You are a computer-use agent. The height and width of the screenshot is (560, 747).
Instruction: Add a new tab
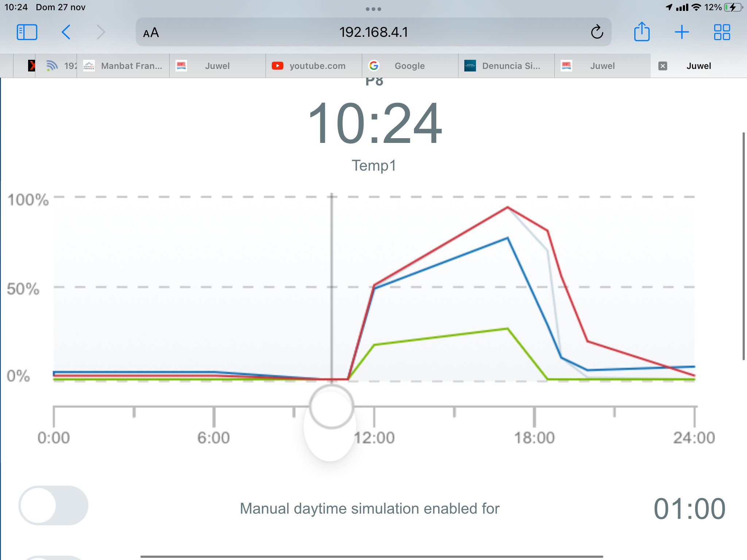pos(681,32)
